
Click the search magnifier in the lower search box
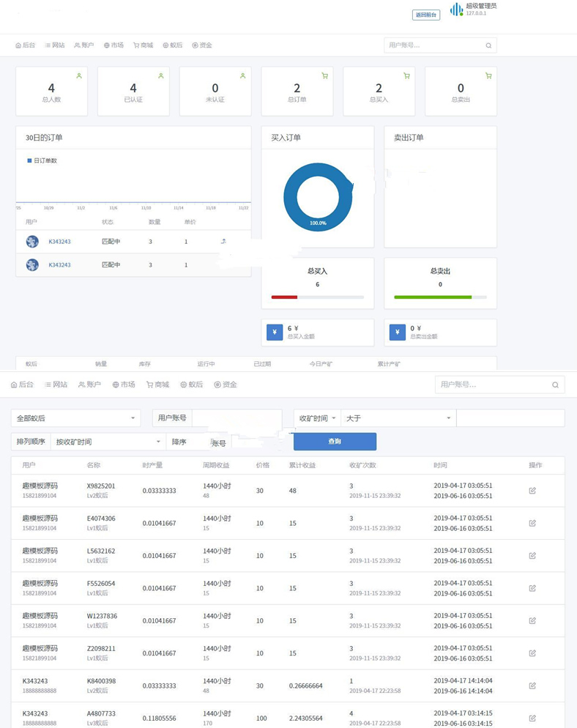556,385
